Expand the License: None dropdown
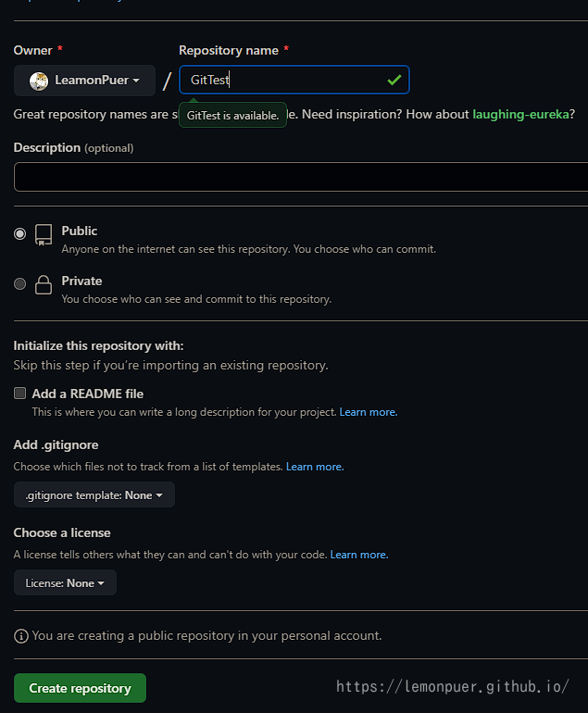 click(x=65, y=582)
